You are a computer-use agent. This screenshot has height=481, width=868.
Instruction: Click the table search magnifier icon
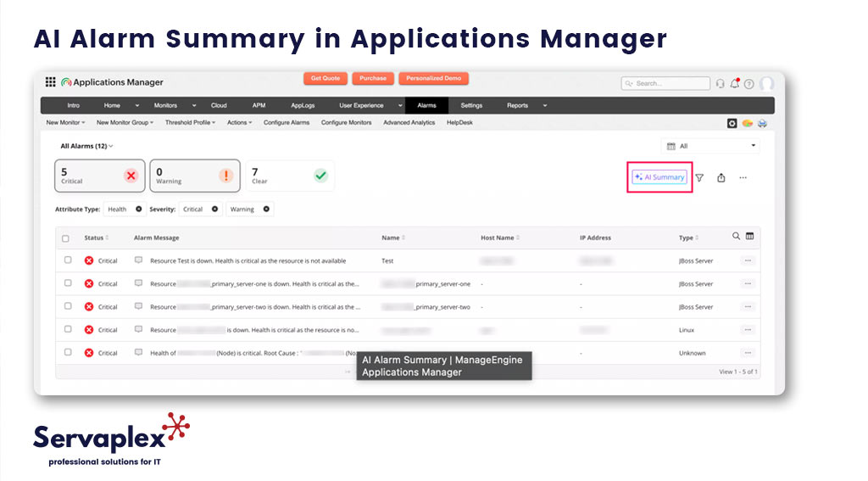[x=736, y=236]
